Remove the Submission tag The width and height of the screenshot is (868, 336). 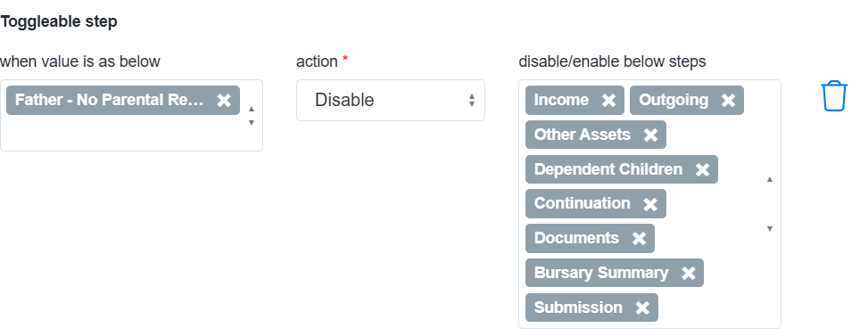click(x=642, y=307)
